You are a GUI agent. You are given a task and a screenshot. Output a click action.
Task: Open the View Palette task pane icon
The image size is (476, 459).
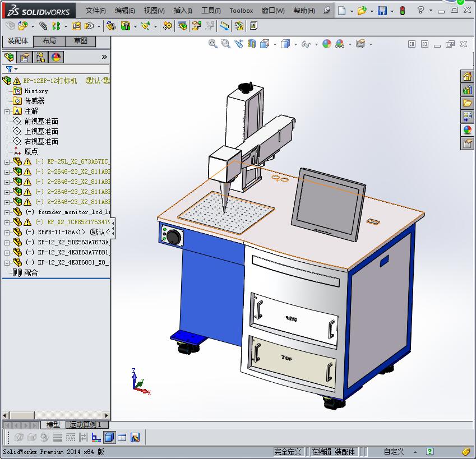pos(467,117)
